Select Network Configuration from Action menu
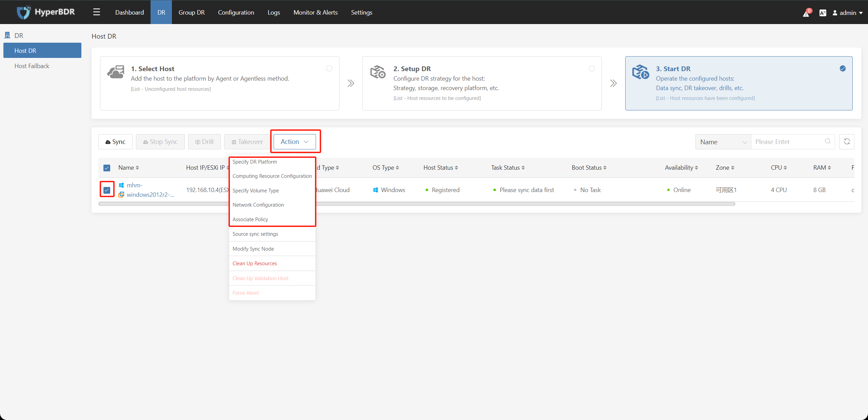 (x=258, y=205)
